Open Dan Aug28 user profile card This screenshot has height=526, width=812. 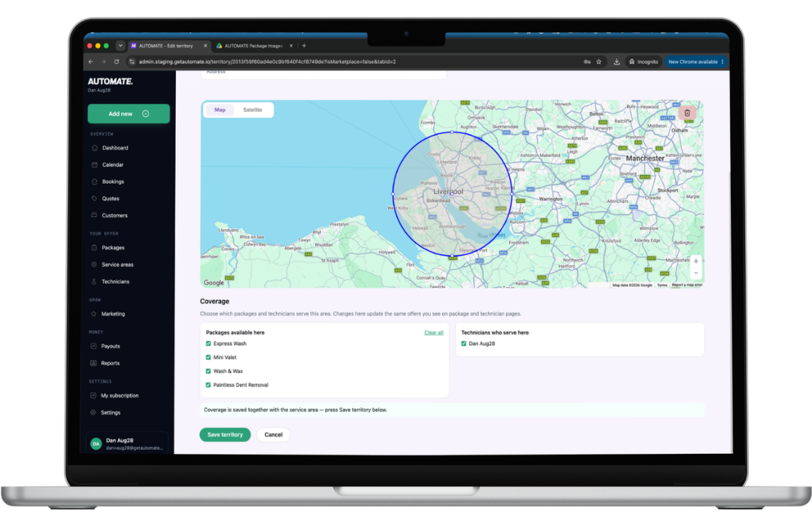coord(127,443)
